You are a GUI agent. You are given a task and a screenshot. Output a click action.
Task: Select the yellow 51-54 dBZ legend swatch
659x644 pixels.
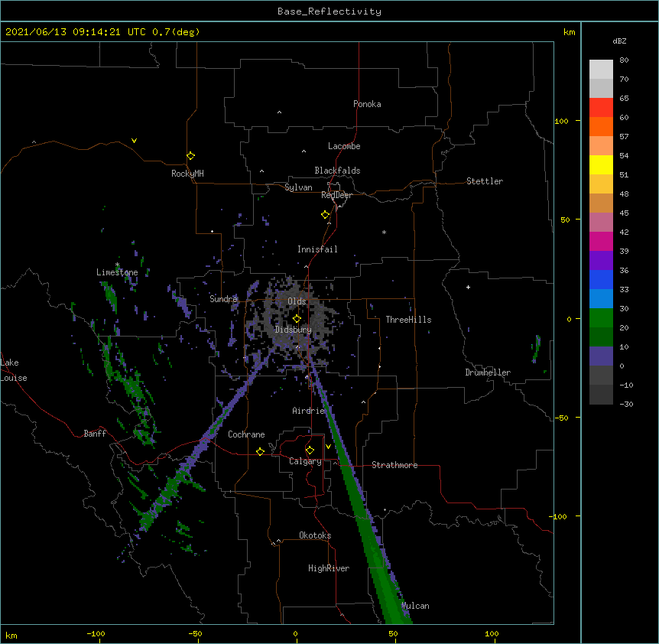(x=601, y=164)
